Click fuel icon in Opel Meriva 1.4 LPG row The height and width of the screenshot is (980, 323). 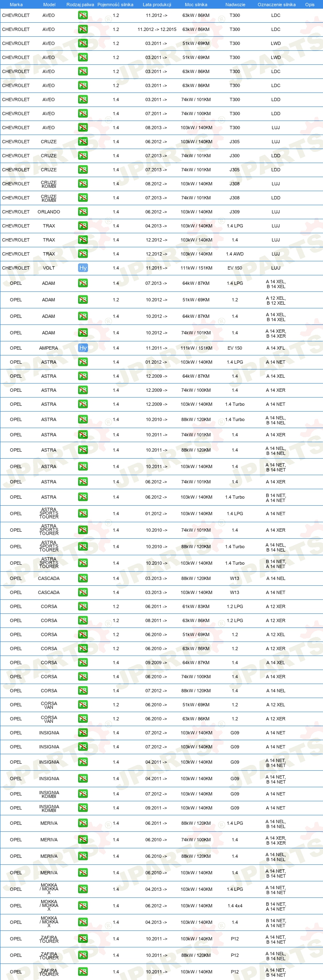tap(83, 823)
